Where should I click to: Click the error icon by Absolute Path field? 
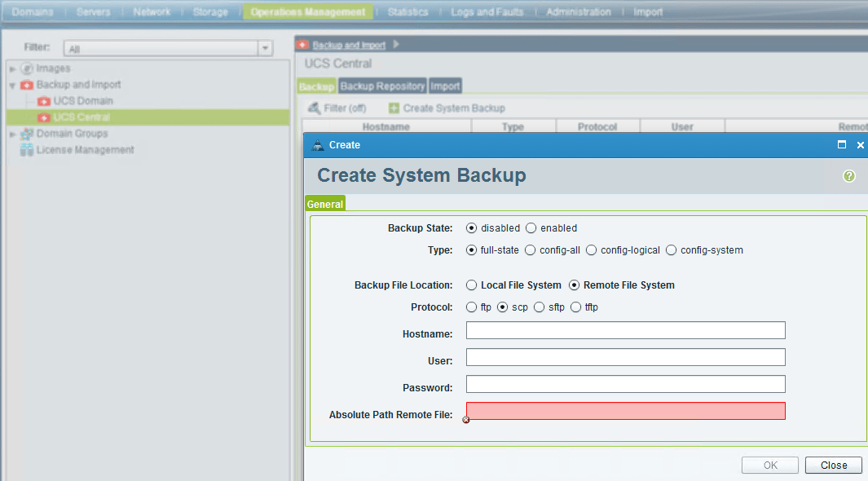pyautogui.click(x=466, y=420)
